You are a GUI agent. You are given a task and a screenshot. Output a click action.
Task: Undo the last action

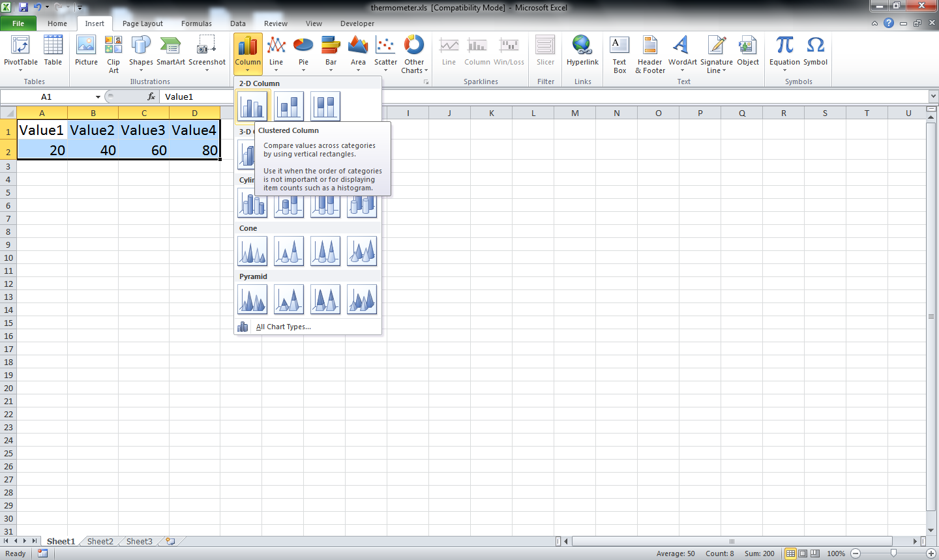37,7
